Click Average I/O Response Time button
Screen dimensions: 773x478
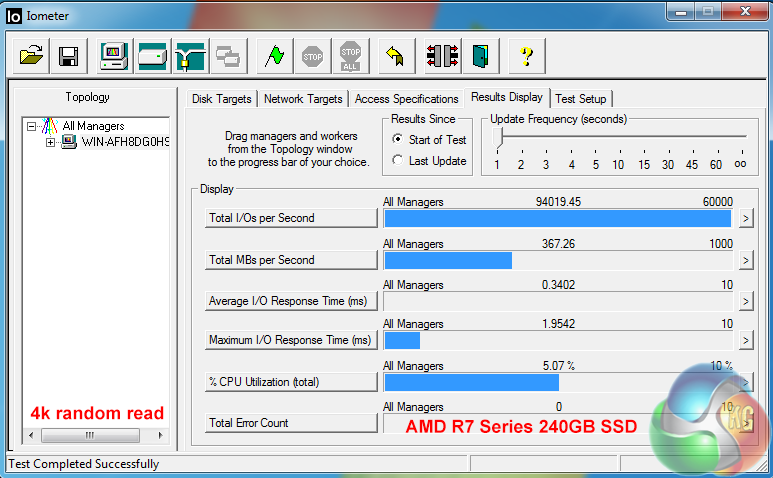click(x=291, y=301)
